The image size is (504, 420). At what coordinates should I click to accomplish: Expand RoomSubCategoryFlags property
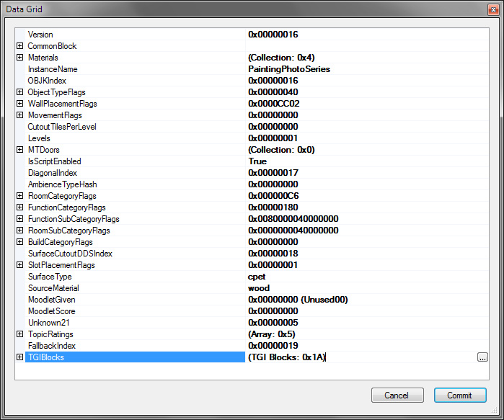19,231
